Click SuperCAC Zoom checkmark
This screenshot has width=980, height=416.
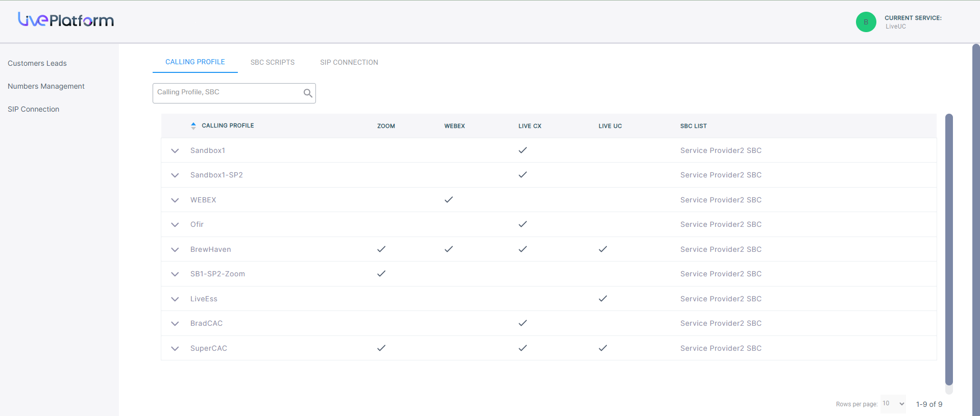click(x=381, y=348)
